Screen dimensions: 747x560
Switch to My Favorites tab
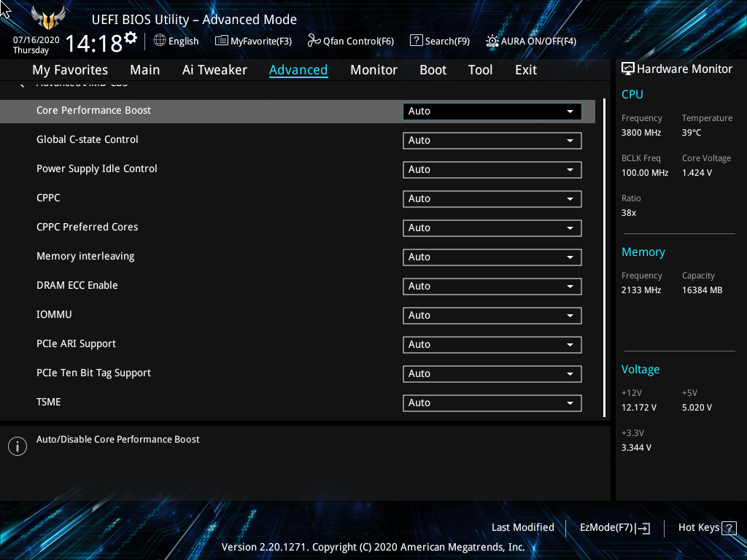tap(70, 70)
